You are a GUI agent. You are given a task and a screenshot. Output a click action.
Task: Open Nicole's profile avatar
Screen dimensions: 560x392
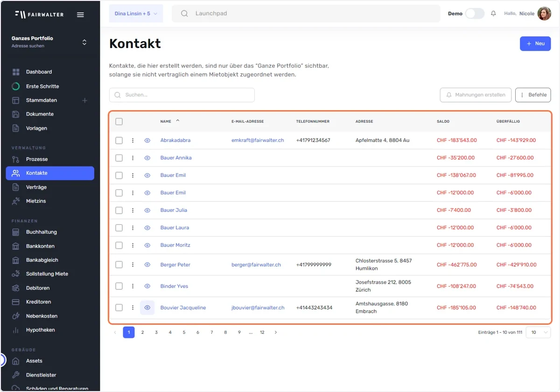click(544, 14)
